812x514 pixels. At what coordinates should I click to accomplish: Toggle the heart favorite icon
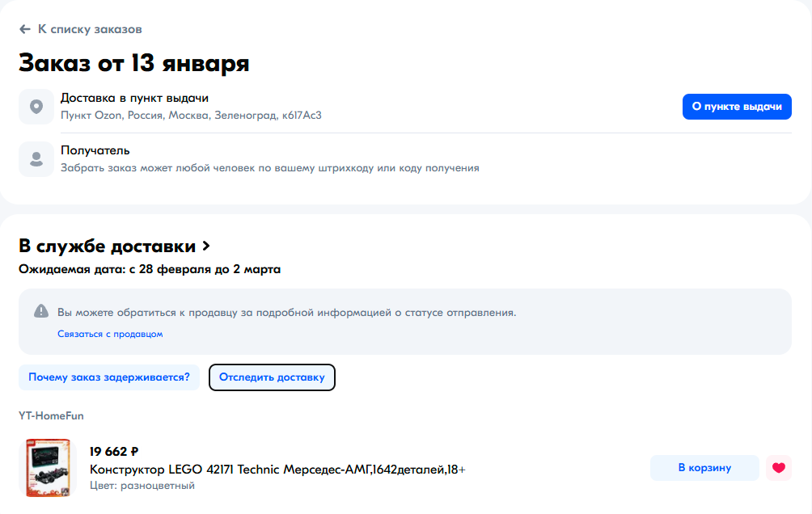tap(779, 468)
